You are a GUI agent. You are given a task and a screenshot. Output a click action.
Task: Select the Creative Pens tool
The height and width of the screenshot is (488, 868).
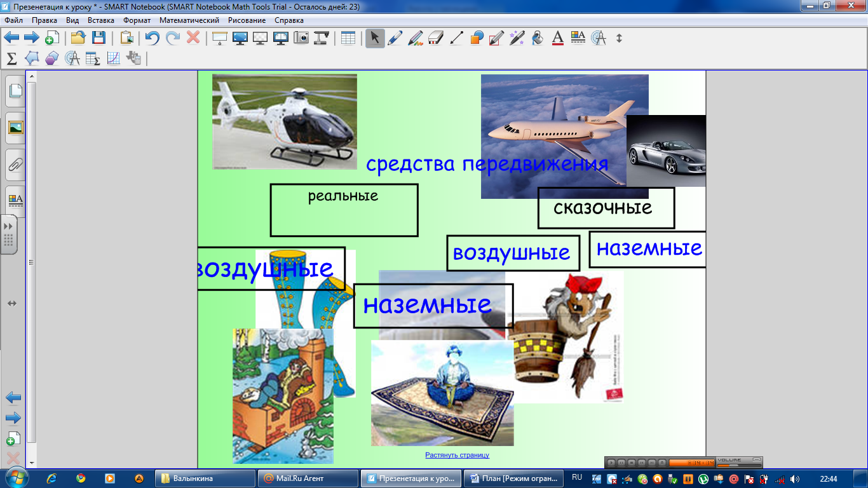(416, 38)
